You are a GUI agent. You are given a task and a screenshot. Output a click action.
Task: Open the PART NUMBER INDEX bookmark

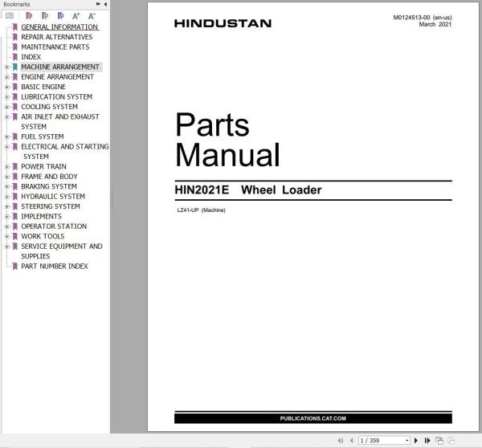coord(55,266)
